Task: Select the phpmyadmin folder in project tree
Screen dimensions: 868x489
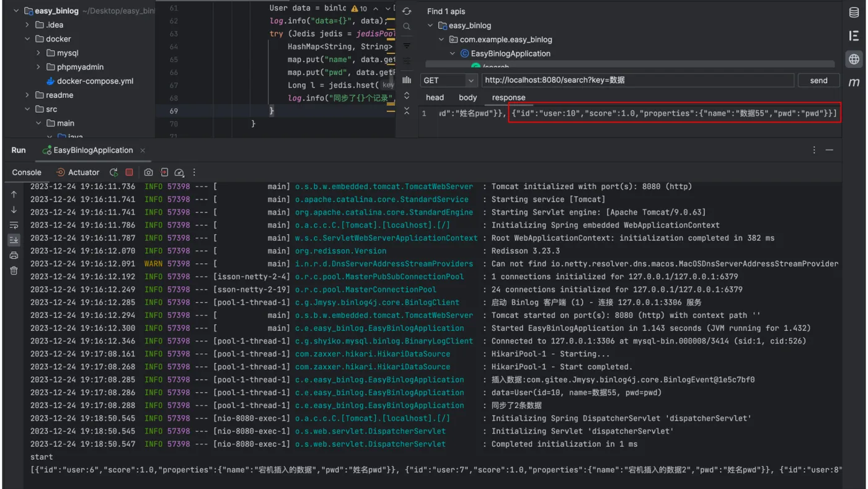Action: click(x=74, y=67)
